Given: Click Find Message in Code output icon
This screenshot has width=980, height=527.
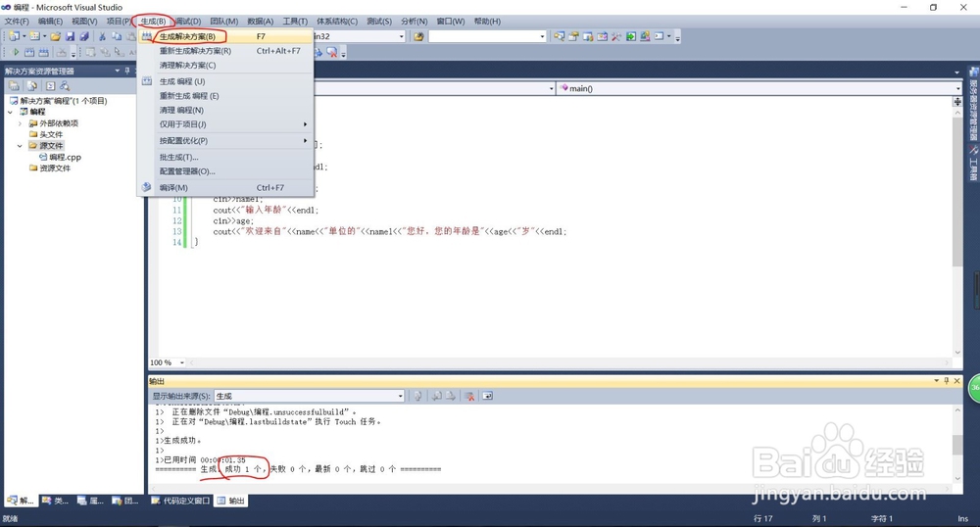Looking at the screenshot, I should click(417, 396).
